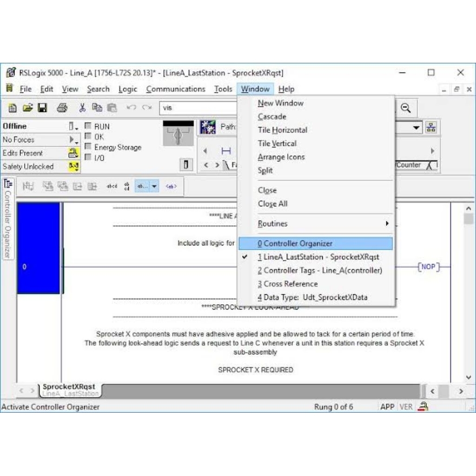This screenshot has height=476, width=476.
Task: Click the Paste toolbar icon
Action: tap(112, 108)
